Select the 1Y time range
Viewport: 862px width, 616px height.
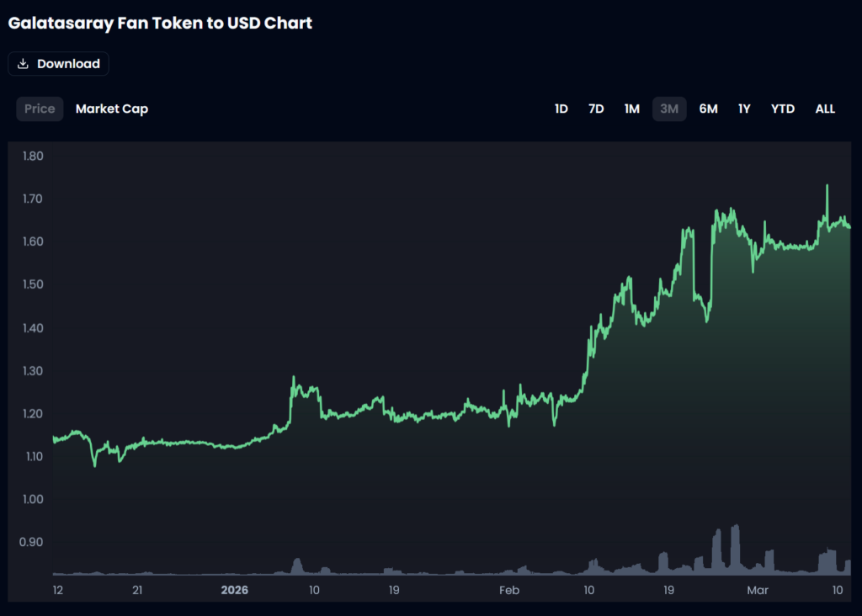coord(744,109)
